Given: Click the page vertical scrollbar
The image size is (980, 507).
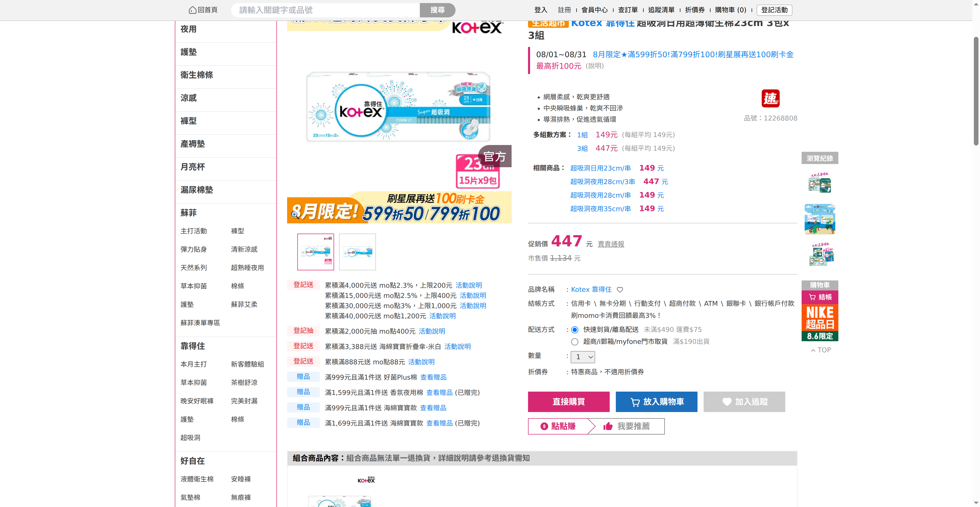Looking at the screenshot, I should click(976, 91).
